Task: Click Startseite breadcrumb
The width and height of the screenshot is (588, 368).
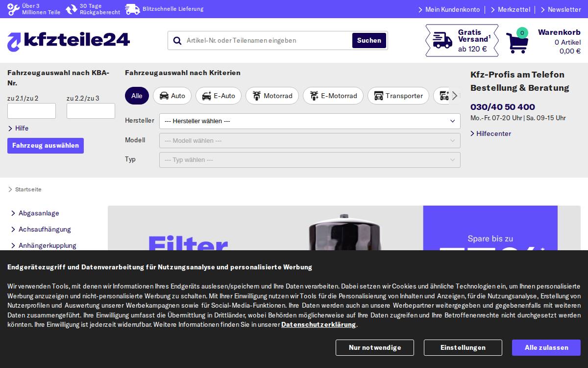Action: [28, 189]
